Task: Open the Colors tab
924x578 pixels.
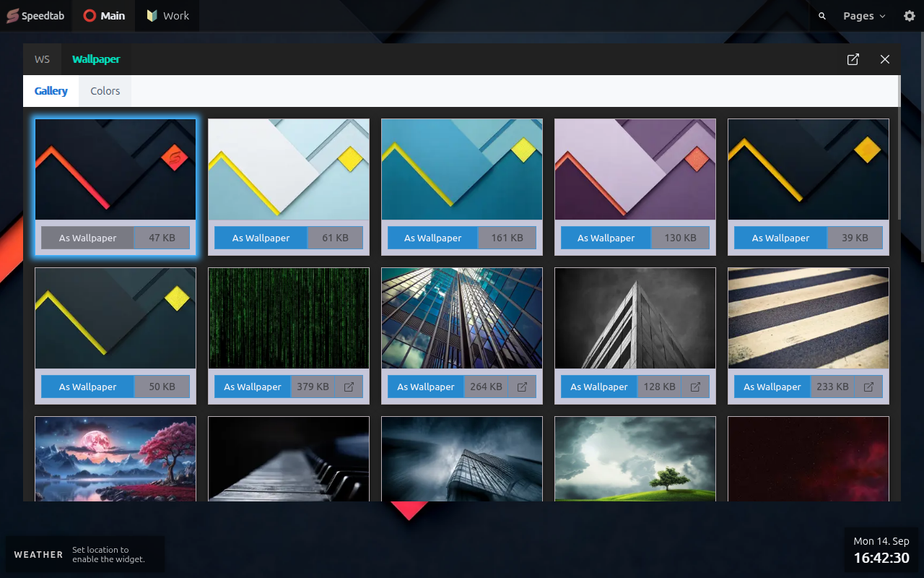Action: coord(105,91)
